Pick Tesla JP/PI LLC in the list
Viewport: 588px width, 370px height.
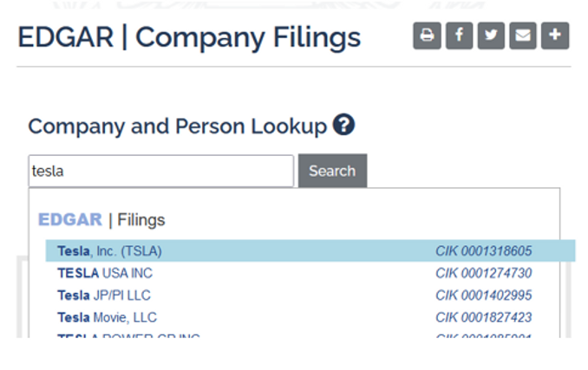click(x=104, y=295)
